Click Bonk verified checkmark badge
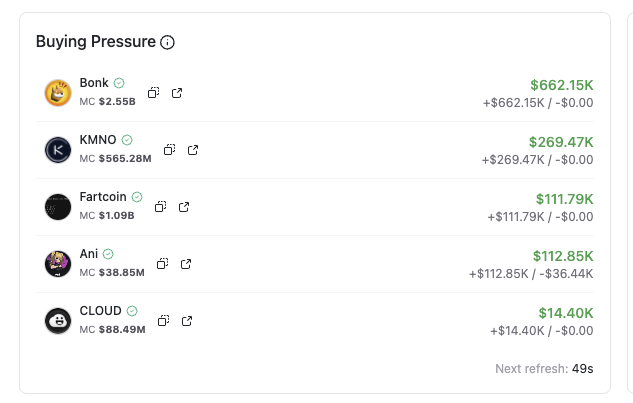The width and height of the screenshot is (633, 403). tap(119, 83)
